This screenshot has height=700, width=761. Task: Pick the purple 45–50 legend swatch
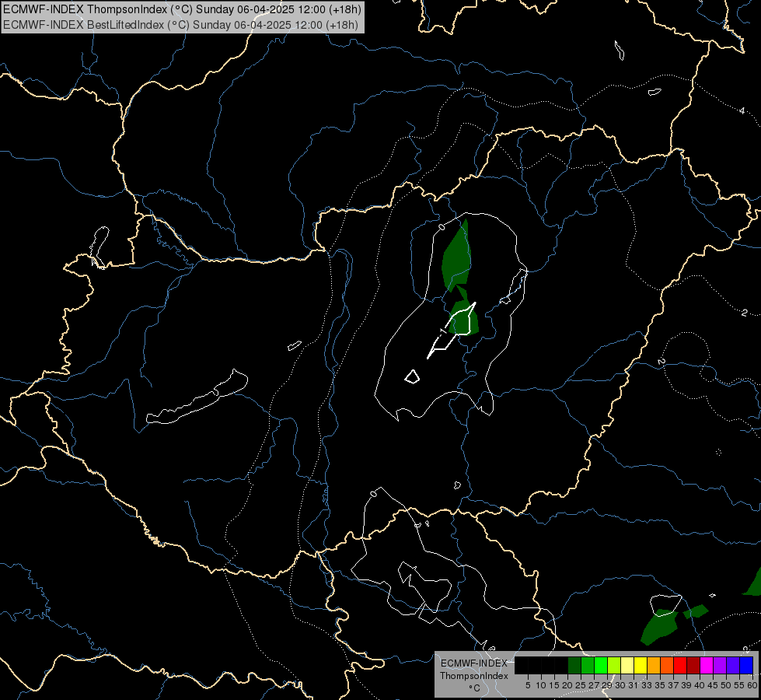pos(720,665)
